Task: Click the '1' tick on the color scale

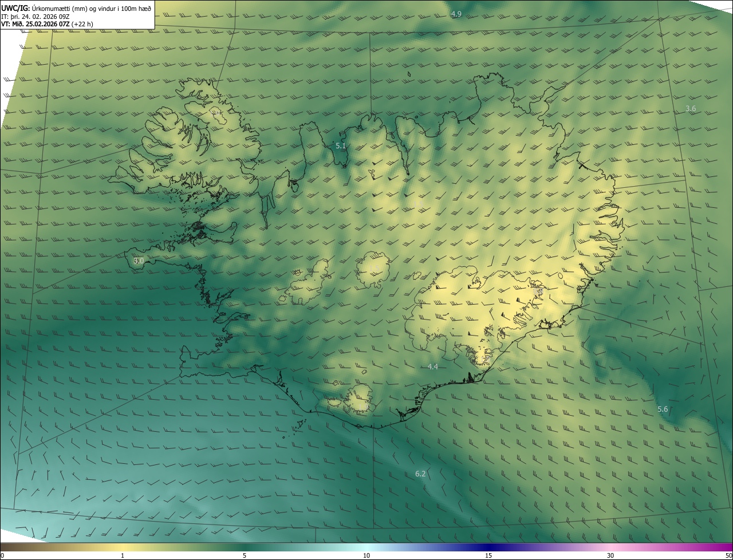Action: 123,555
